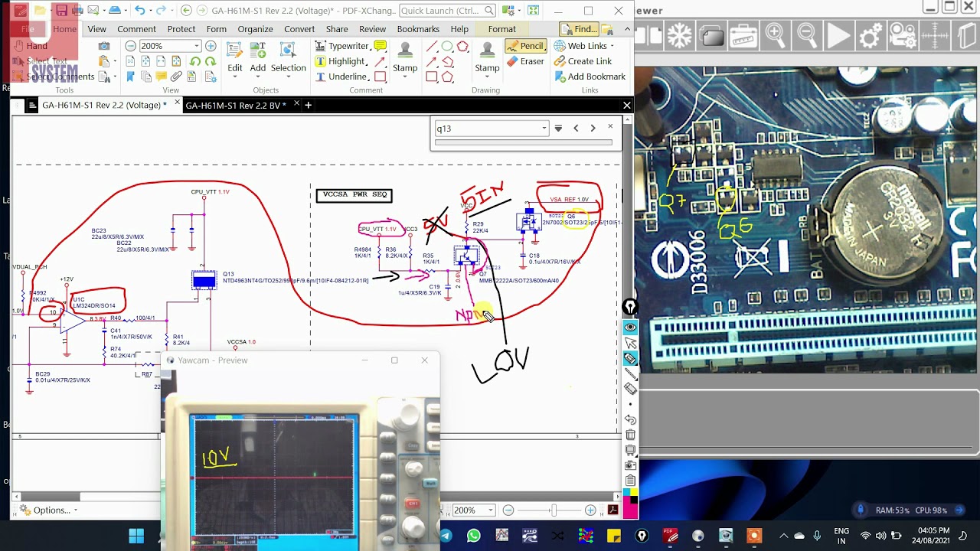Click the measurement toolbox icon in viewer
980x551 pixels.
point(743,36)
